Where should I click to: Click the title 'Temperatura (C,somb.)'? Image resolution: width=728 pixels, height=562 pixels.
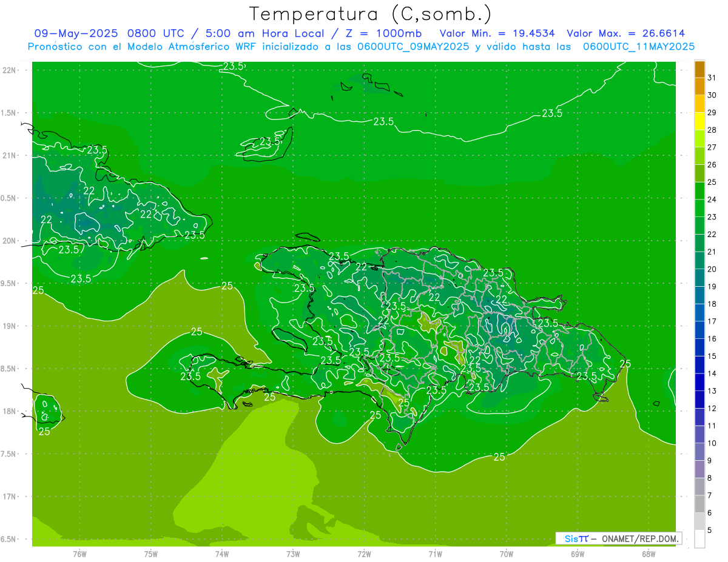click(x=371, y=14)
